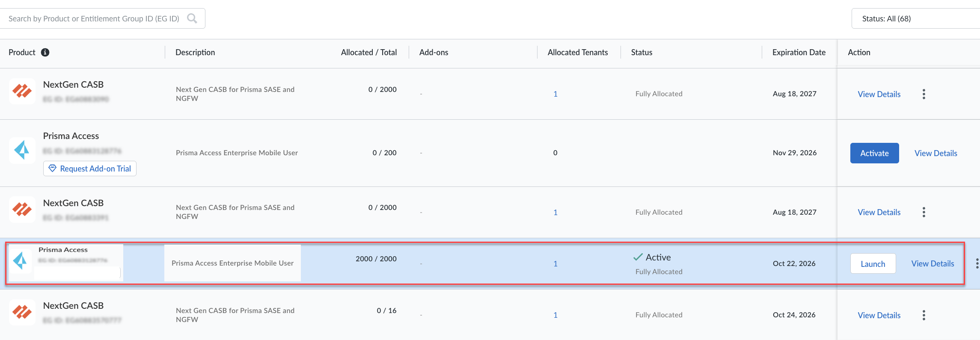Image resolution: width=980 pixels, height=340 pixels.
Task: Click the Expiration Date column header
Action: [799, 52]
